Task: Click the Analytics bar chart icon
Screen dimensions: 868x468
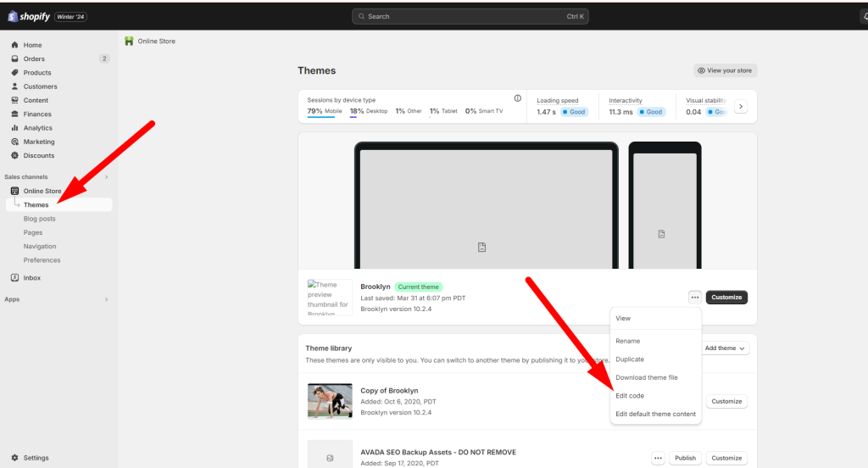Action: click(15, 128)
